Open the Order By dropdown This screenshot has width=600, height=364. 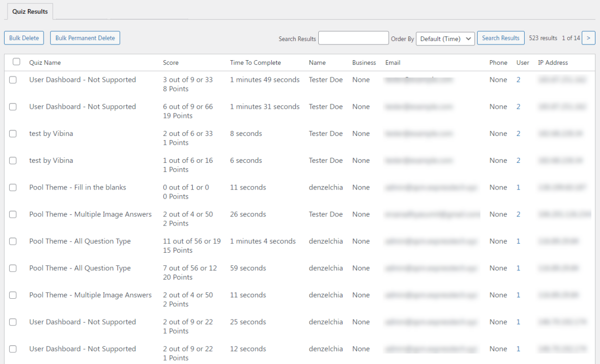445,38
